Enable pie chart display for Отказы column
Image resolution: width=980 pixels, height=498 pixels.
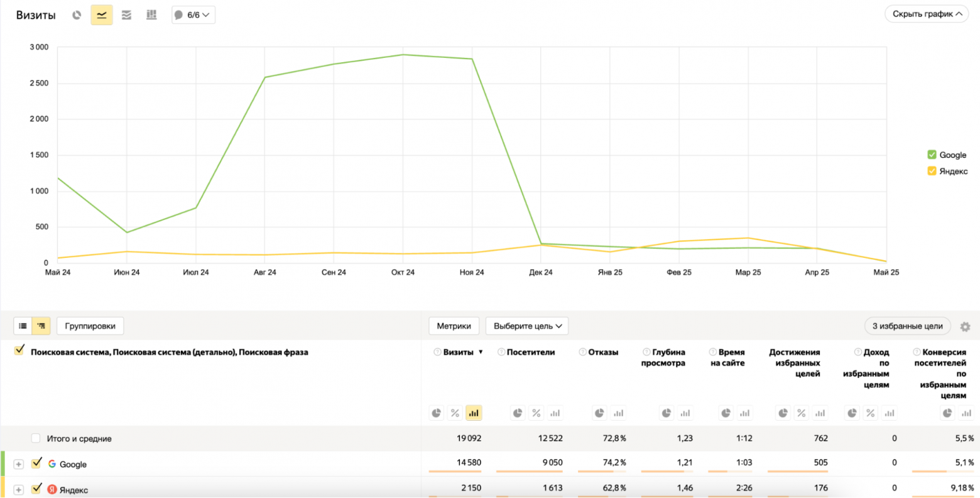pos(598,412)
